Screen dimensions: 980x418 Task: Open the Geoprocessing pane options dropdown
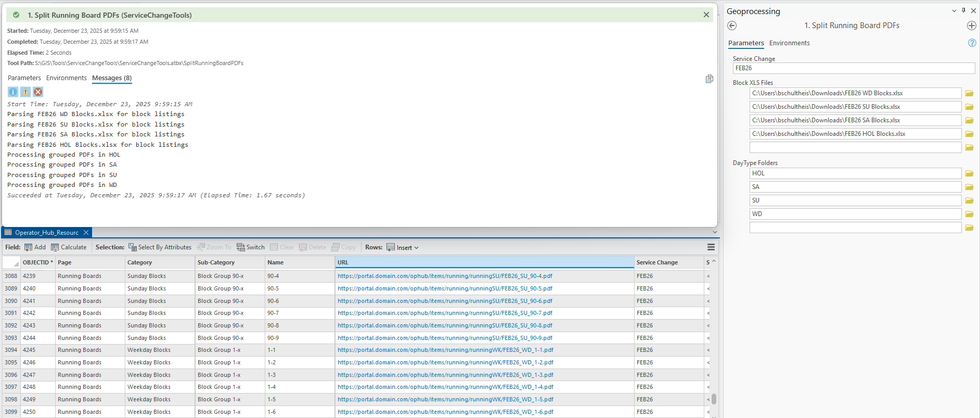coord(954,11)
